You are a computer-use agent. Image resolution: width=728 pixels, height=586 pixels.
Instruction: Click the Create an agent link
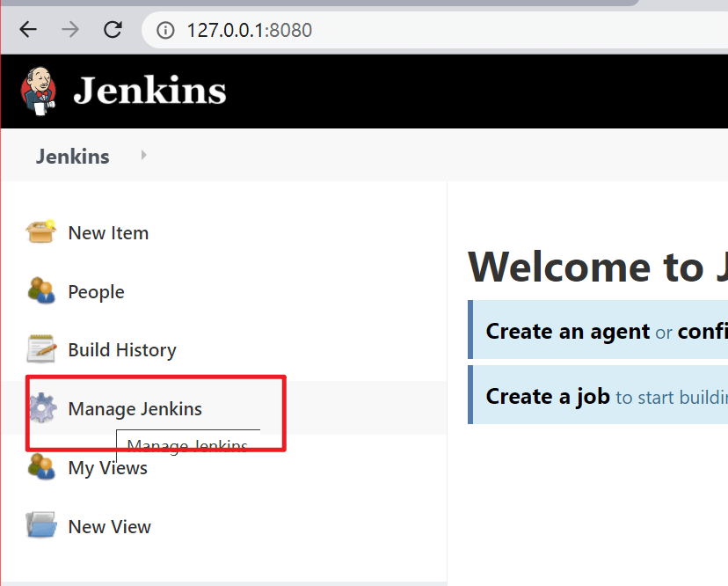click(567, 332)
